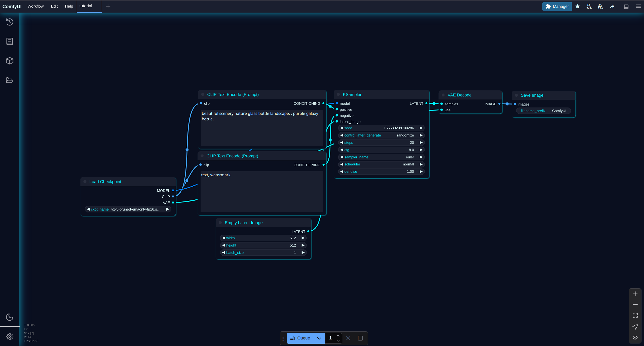
Task: Open the settings gear at bottom left
Action: [10, 337]
